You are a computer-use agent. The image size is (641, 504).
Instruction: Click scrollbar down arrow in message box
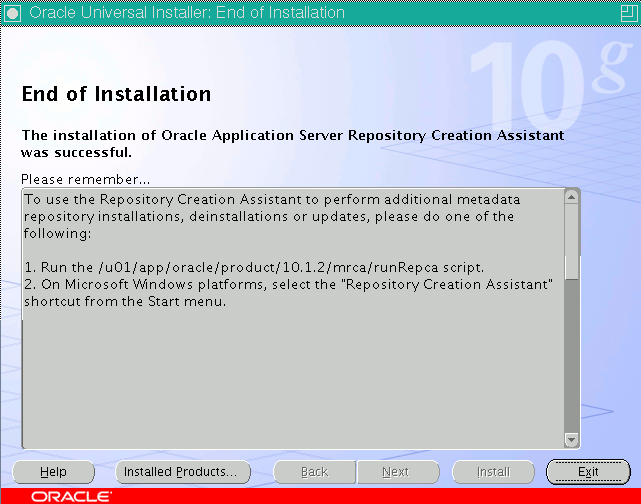tap(571, 439)
